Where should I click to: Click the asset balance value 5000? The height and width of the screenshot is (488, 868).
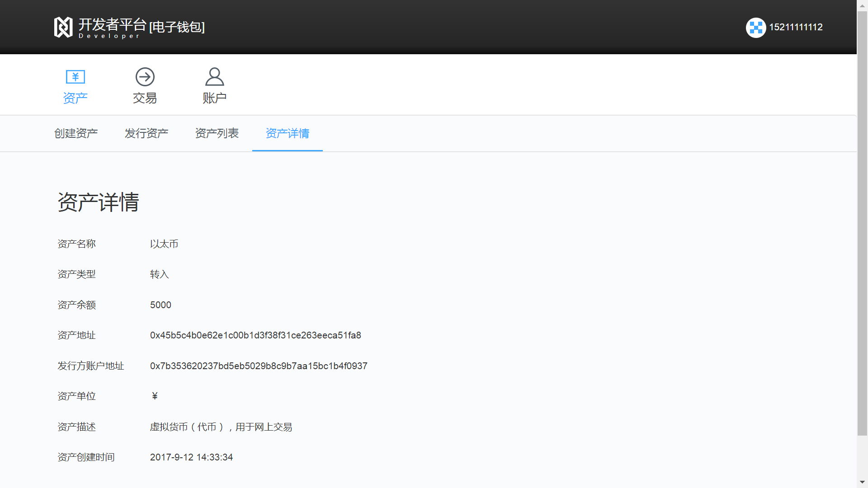160,305
